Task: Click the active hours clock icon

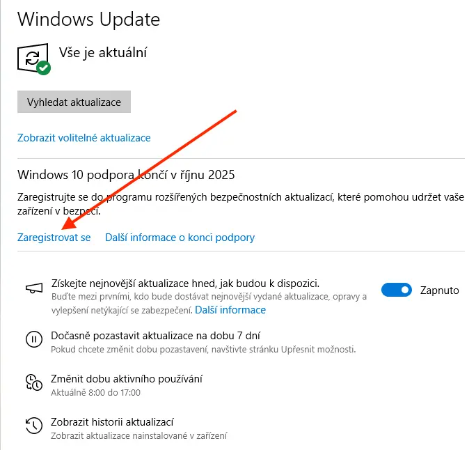Action: (33, 382)
